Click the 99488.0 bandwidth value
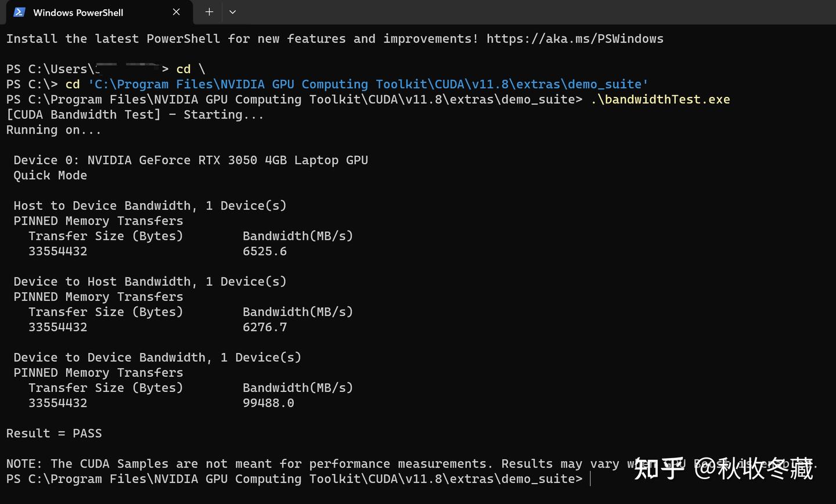Image resolution: width=836 pixels, height=504 pixels. (x=268, y=403)
